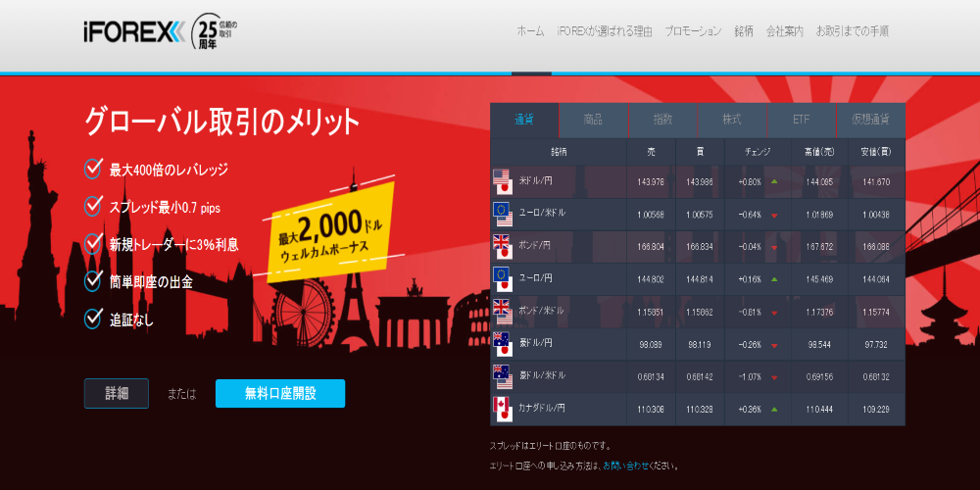Viewport: 980px width, 490px height.
Task: Go to ホーム in the top navigation
Action: tap(530, 31)
